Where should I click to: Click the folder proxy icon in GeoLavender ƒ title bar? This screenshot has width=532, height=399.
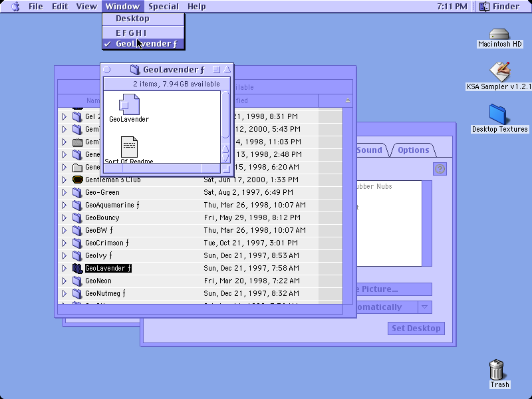point(135,70)
